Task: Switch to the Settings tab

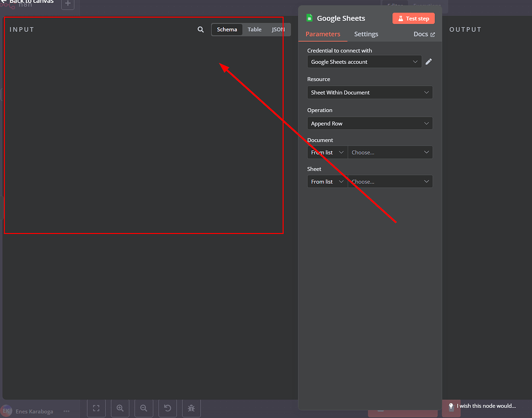Action: coord(366,34)
